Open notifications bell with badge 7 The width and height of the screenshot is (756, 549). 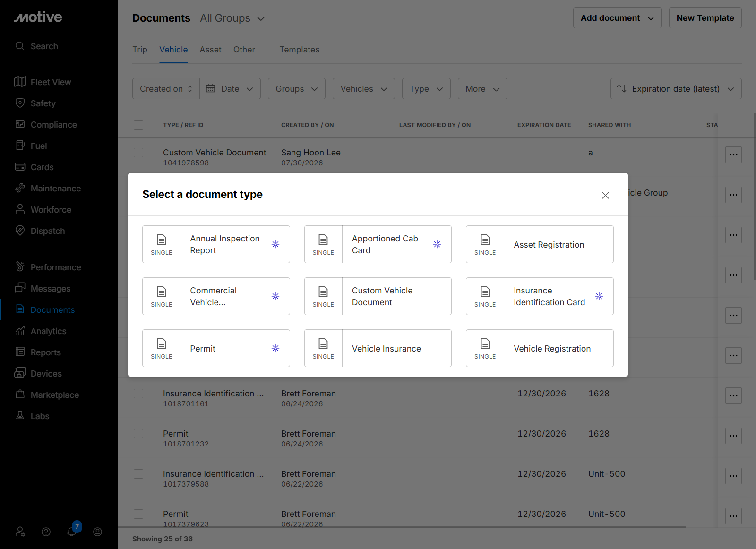(72, 531)
